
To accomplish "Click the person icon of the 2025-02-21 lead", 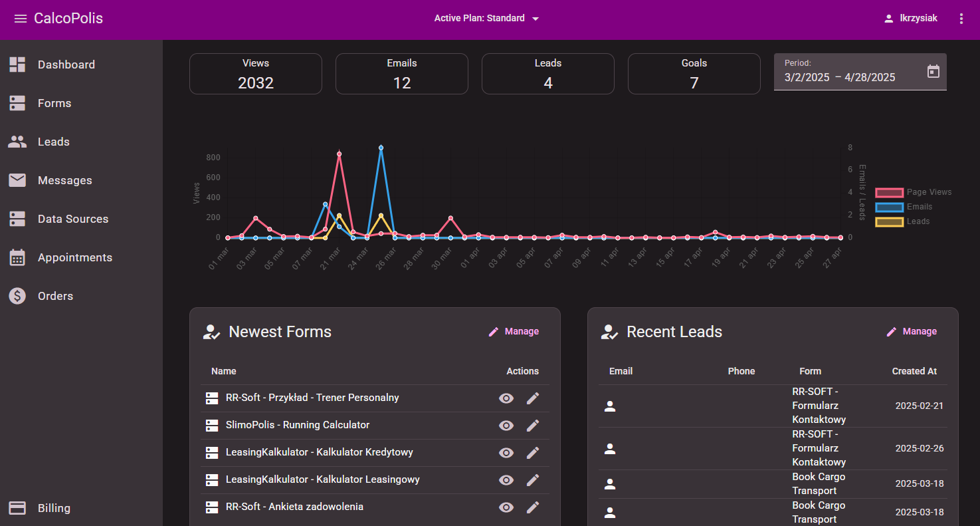I will (x=610, y=406).
